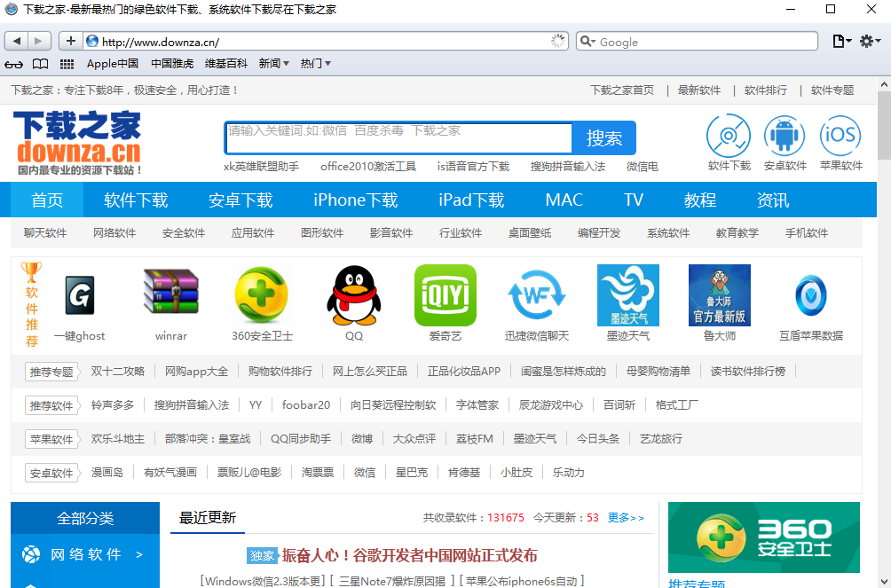The width and height of the screenshot is (891, 588).
Task: Click the 迅捷微信聊天 icon
Action: pyautogui.click(x=537, y=295)
